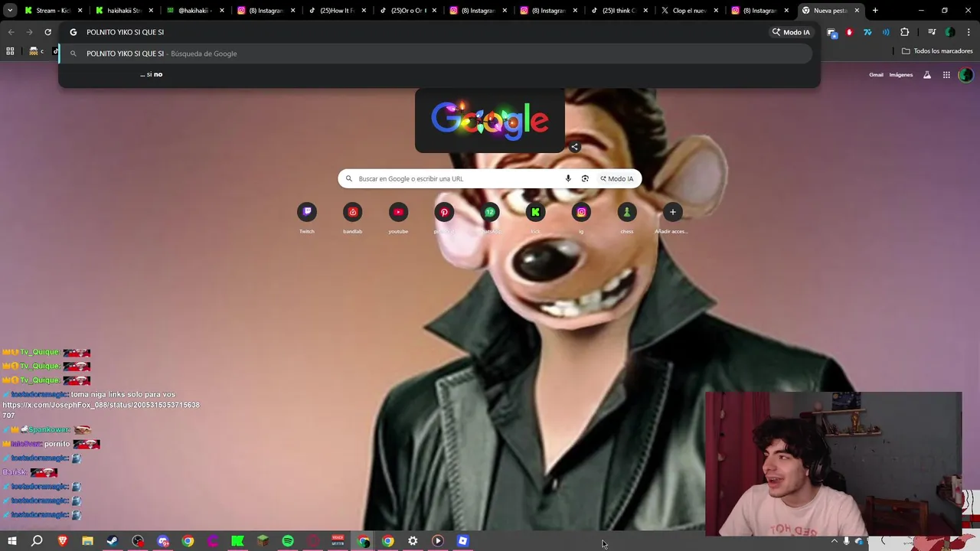Screen dimensions: 980x551
Task: Open Kick app from taskbar
Action: click(x=237, y=541)
